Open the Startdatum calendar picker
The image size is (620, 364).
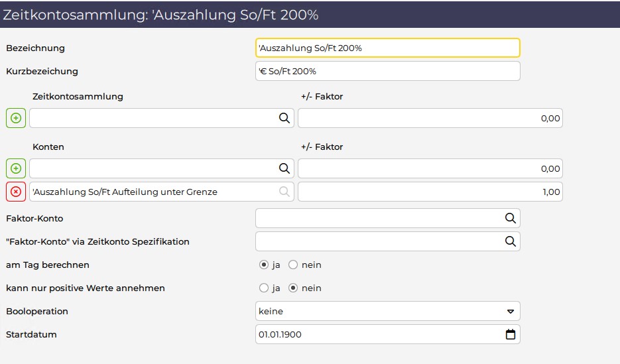coord(511,334)
